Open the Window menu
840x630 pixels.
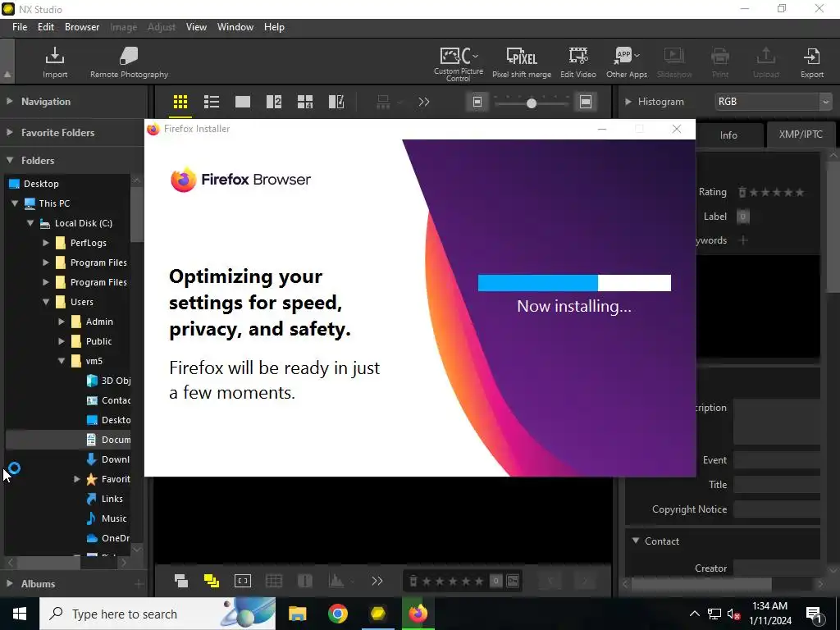click(x=235, y=27)
